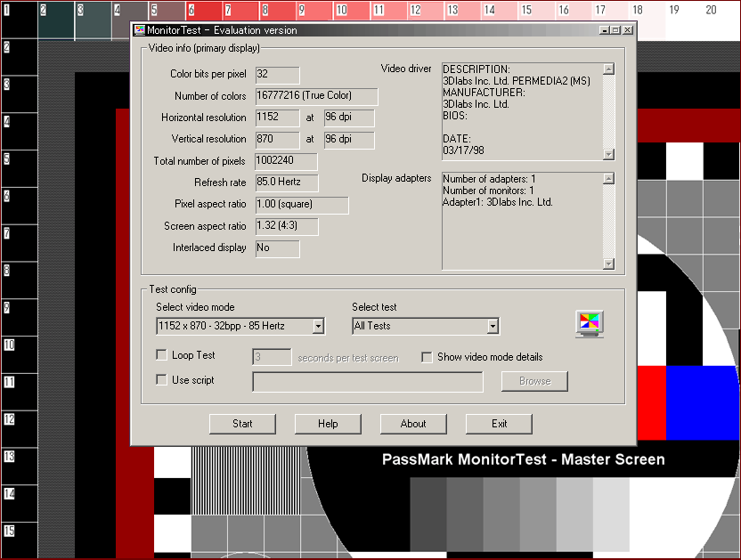Image resolution: width=741 pixels, height=560 pixels.
Task: Click the MonitorTest title bar application icon
Action: tap(140, 30)
